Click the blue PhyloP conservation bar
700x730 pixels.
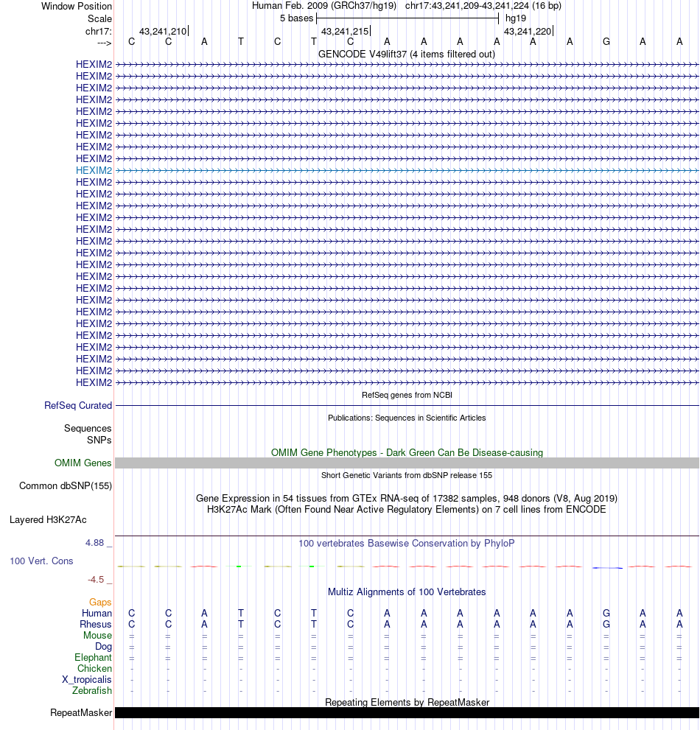[607, 567]
